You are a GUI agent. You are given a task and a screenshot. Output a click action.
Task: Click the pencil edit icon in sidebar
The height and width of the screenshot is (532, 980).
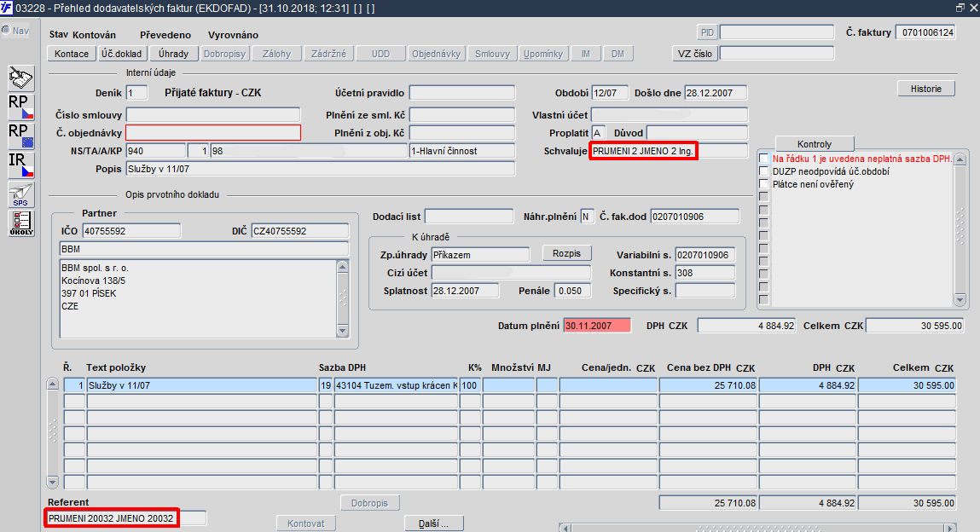pos(21,78)
